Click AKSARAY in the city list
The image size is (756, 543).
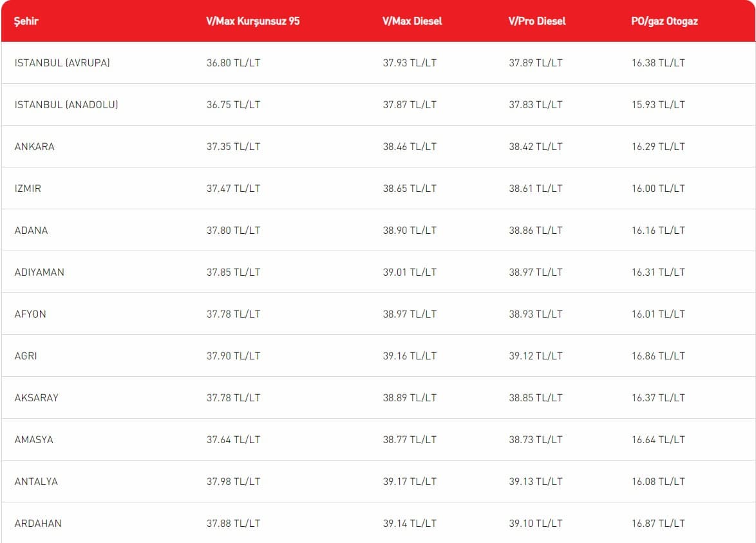[37, 398]
